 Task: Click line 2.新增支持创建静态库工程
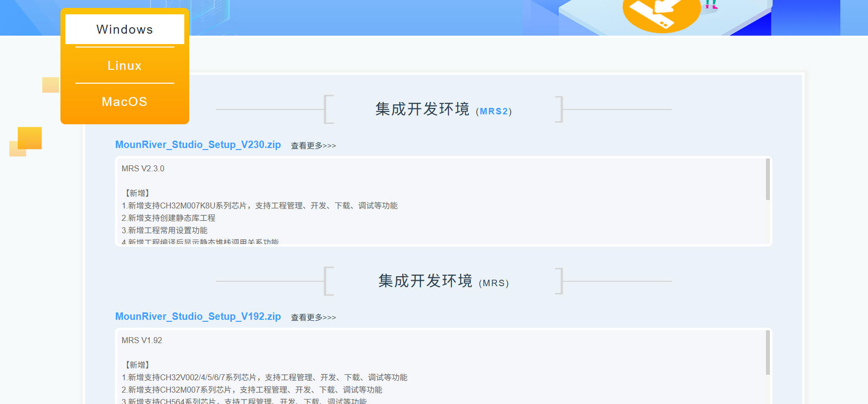point(168,218)
